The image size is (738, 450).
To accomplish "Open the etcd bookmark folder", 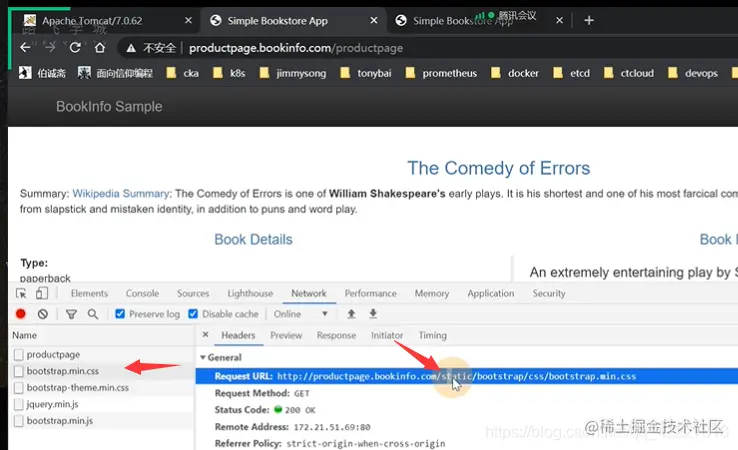I will [571, 73].
